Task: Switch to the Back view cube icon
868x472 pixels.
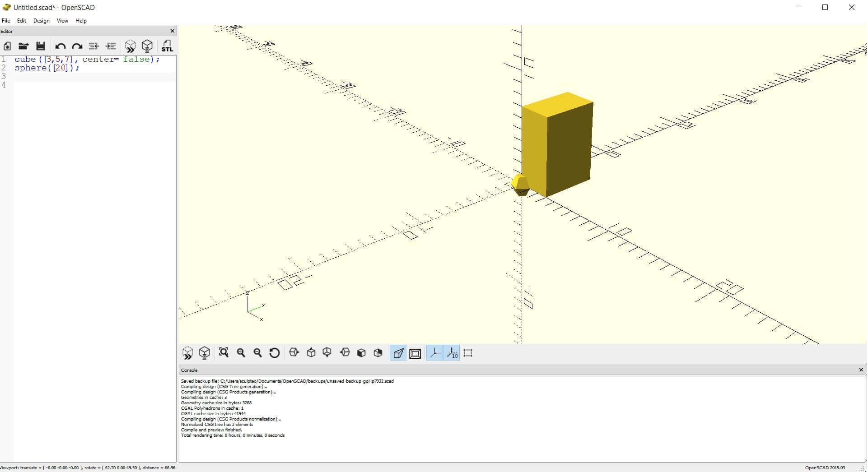Action: point(378,353)
